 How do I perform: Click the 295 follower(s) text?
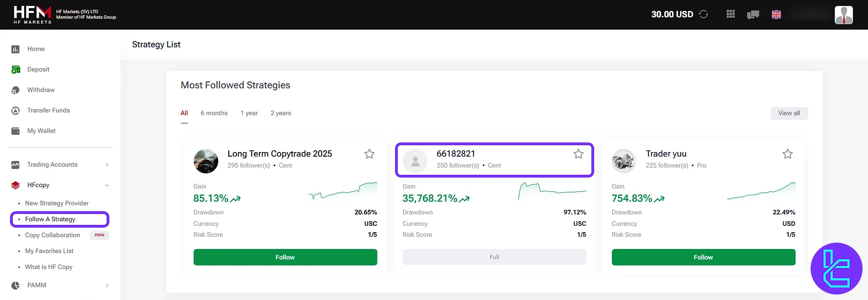249,166
